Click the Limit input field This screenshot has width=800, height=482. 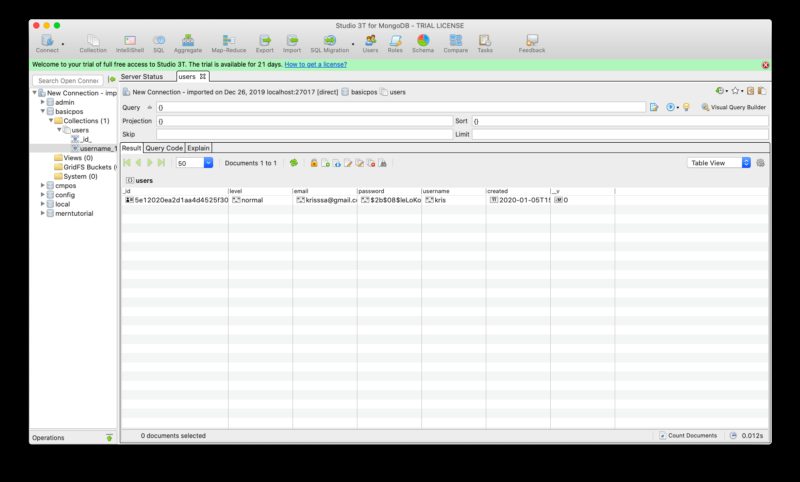[x=620, y=135]
